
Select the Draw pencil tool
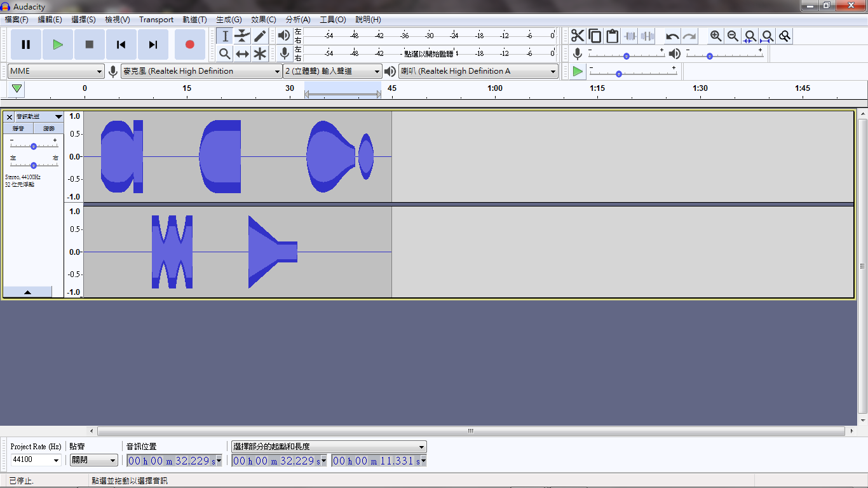[x=260, y=36]
